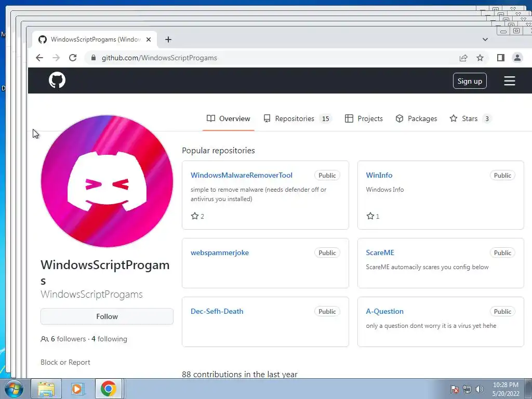Viewport: 532px width, 399px height.
Task: Launch Windows Media Player from taskbar
Action: pyautogui.click(x=77, y=389)
